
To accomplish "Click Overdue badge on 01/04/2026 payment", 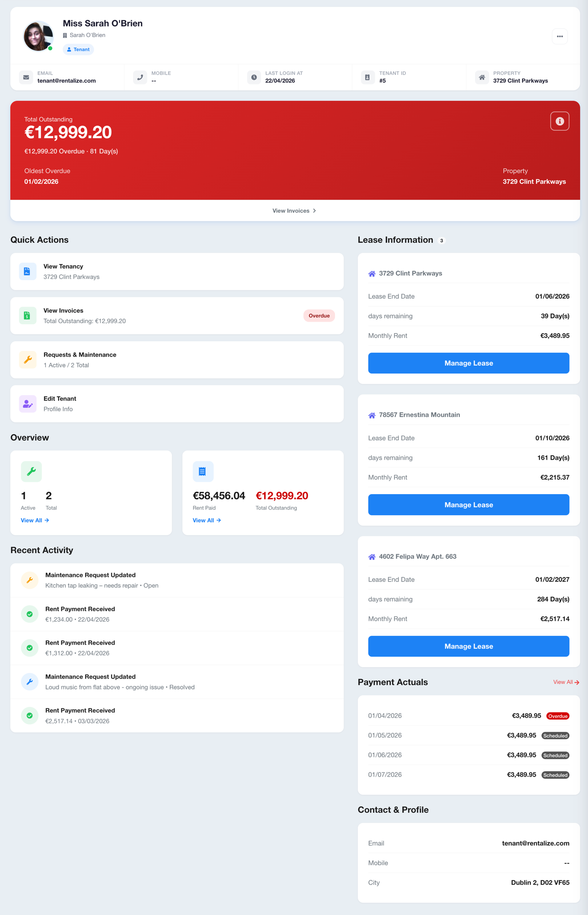I will (558, 716).
